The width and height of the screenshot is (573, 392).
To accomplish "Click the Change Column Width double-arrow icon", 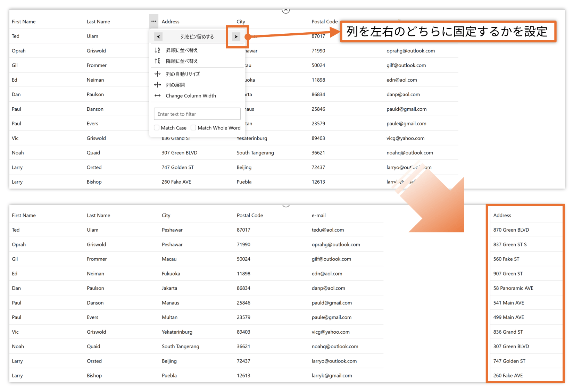I will tap(157, 96).
